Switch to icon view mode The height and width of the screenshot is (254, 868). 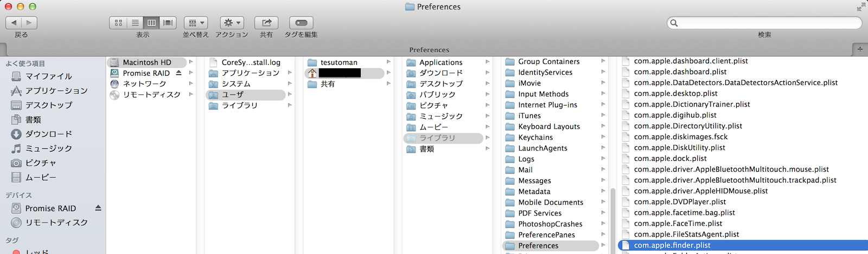coord(118,23)
